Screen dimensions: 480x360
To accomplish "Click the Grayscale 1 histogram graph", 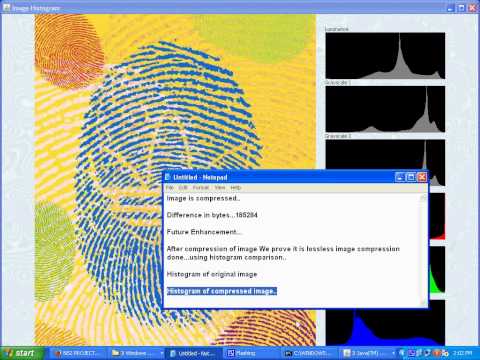I will pos(385,109).
